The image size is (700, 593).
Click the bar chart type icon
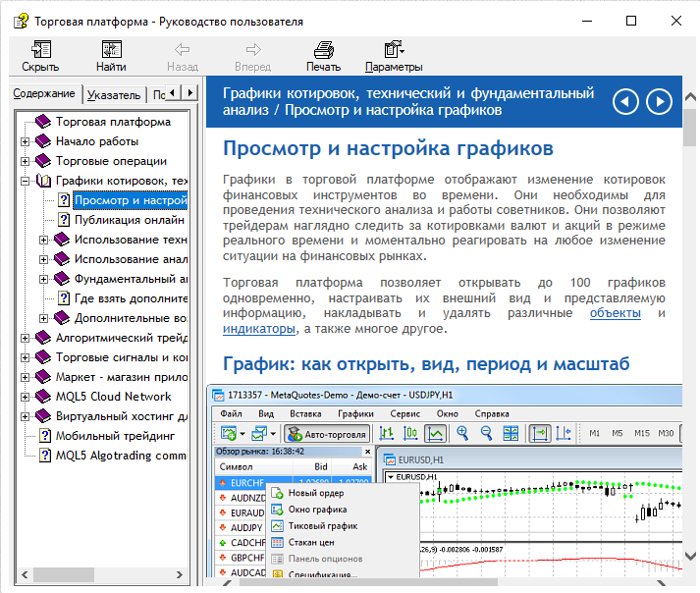386,434
